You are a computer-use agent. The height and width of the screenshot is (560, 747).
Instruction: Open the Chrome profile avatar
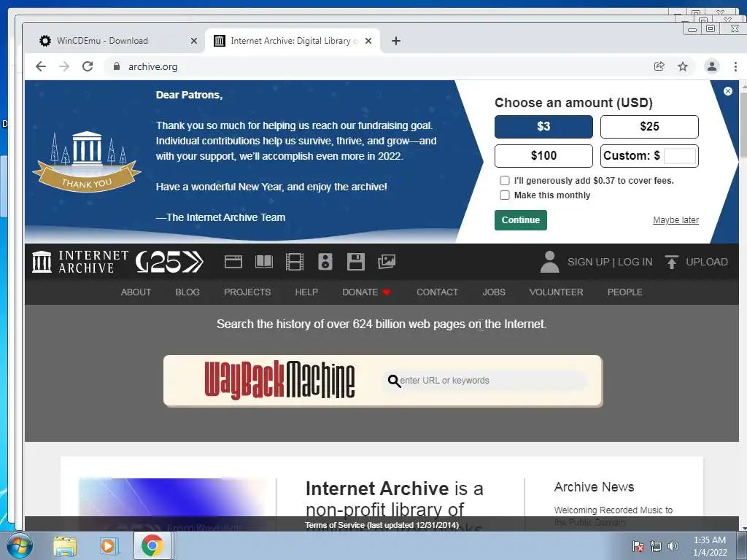(712, 66)
